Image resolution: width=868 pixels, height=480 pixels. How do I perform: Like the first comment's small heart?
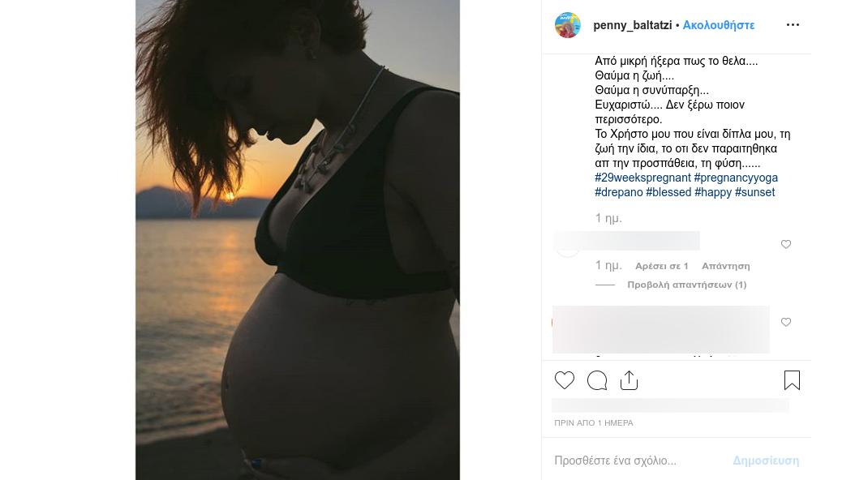point(786,244)
